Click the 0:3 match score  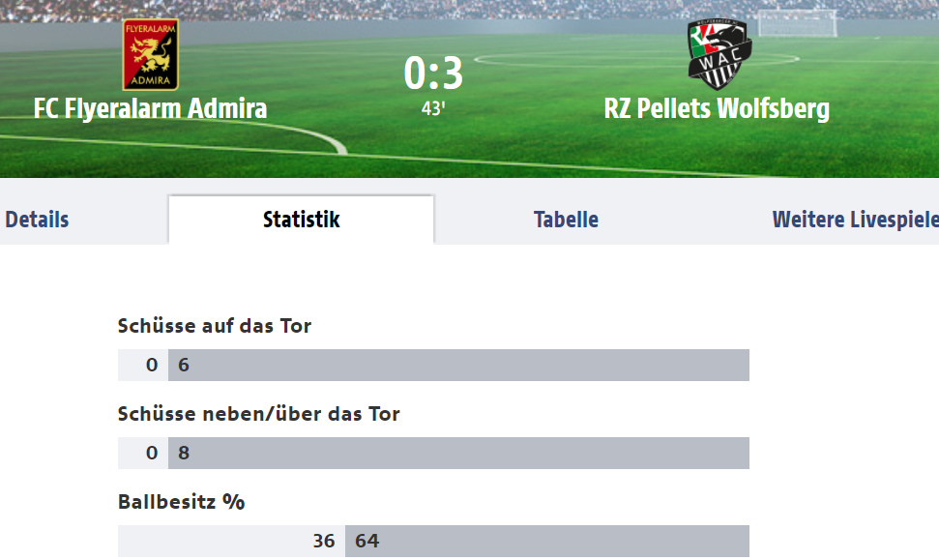click(433, 74)
